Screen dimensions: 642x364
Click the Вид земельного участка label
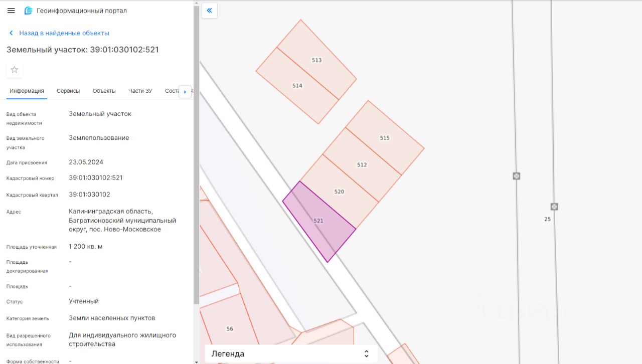tap(26, 143)
